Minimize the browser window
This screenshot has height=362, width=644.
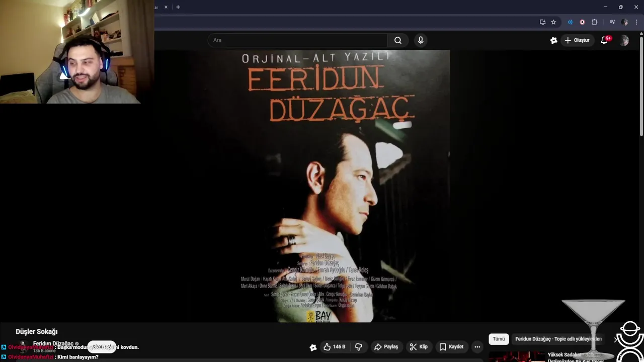605,7
